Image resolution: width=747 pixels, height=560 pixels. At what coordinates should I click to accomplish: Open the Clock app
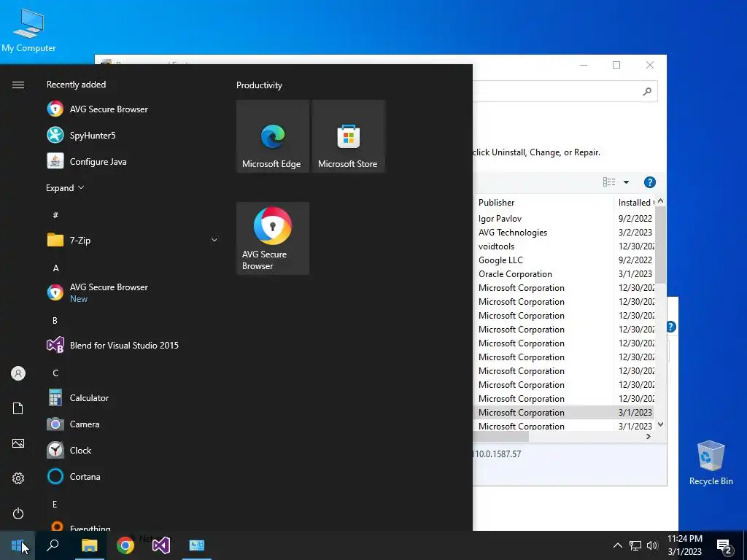[133, 450]
